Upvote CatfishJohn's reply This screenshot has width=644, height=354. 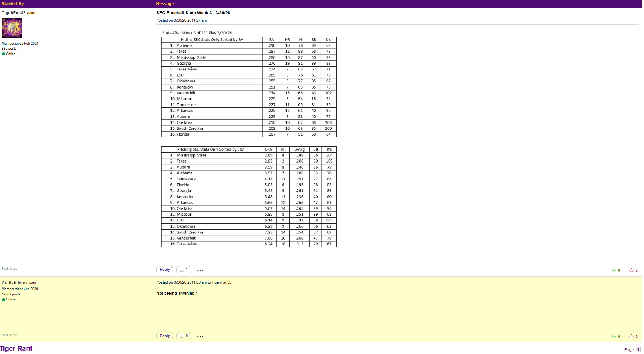614,337
